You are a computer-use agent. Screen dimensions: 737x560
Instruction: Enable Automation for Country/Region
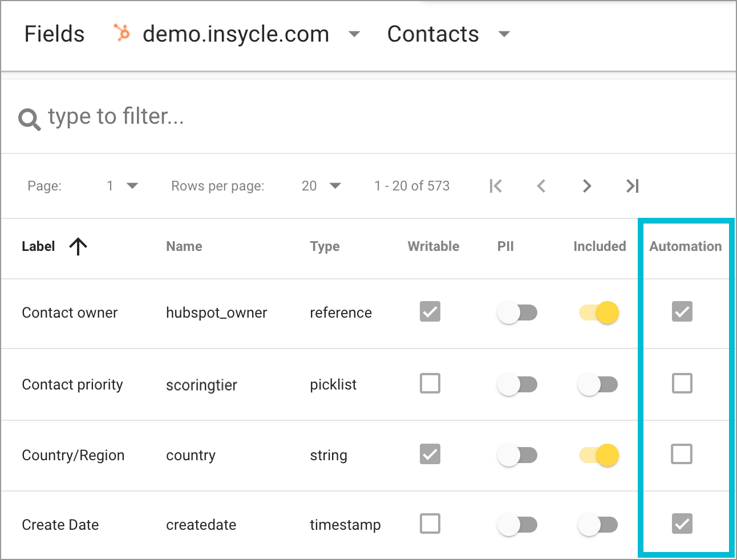(682, 454)
